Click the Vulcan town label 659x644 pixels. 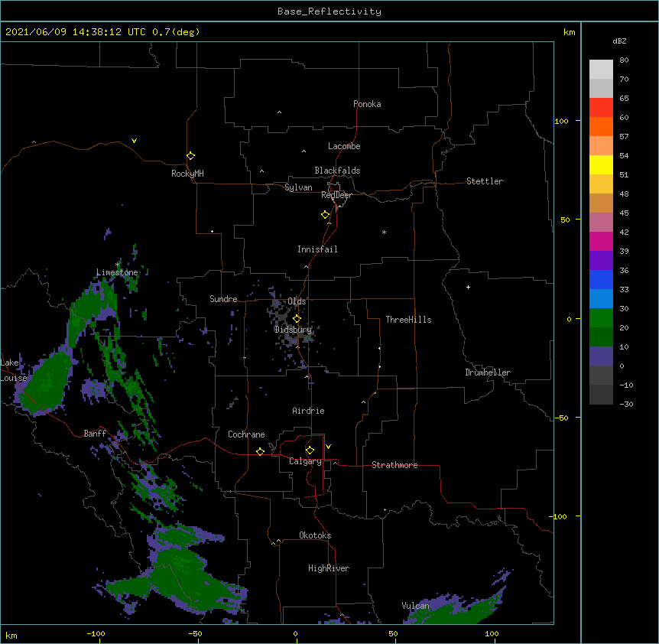pyautogui.click(x=415, y=606)
